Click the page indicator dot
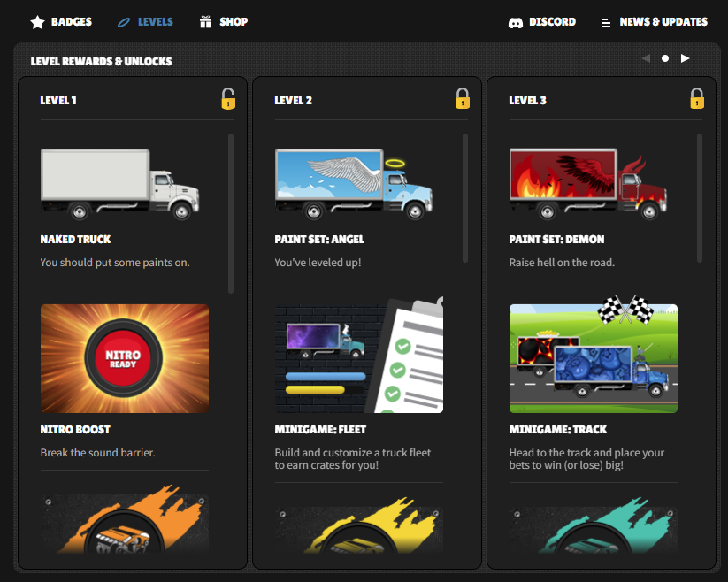The height and width of the screenshot is (582, 728). pos(665,58)
